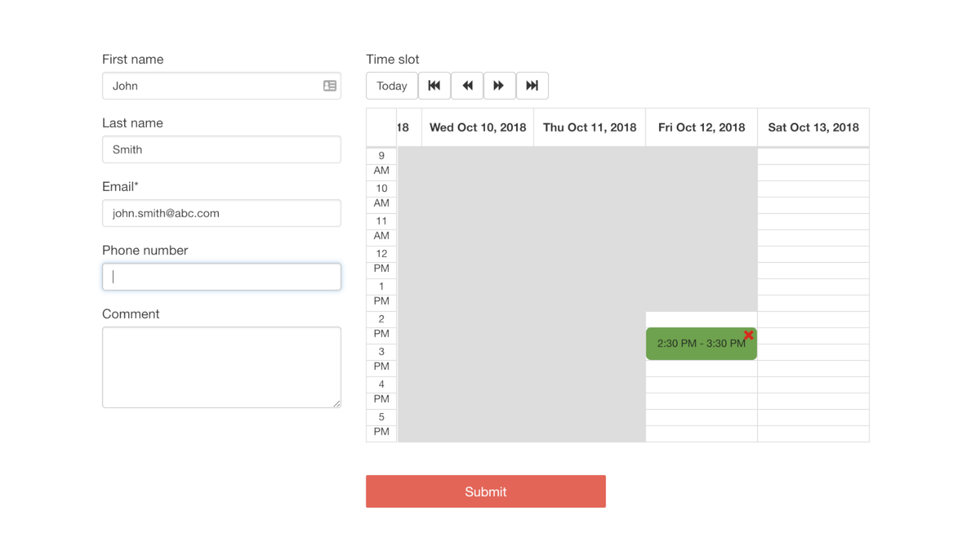Focus the First name field

coord(213,86)
